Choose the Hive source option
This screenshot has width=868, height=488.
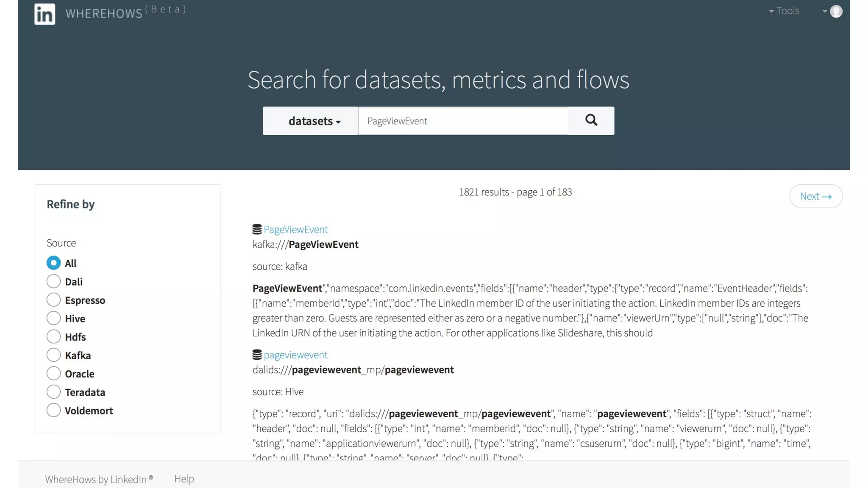pos(53,318)
